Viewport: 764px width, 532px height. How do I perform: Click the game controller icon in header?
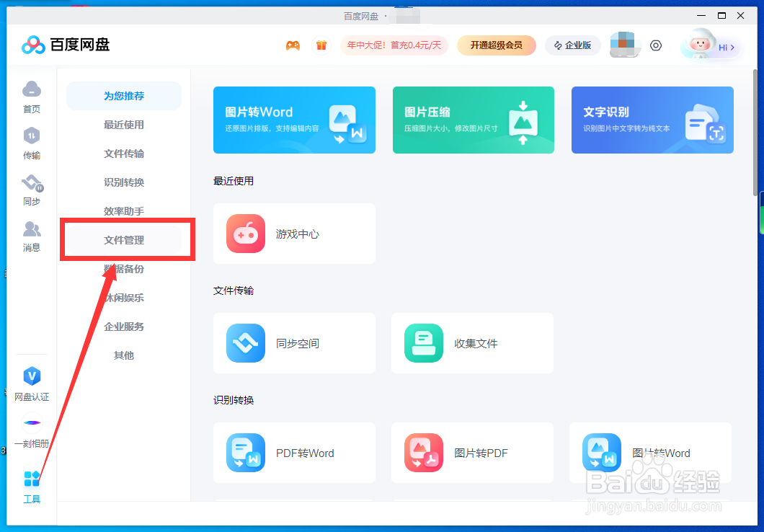[293, 45]
